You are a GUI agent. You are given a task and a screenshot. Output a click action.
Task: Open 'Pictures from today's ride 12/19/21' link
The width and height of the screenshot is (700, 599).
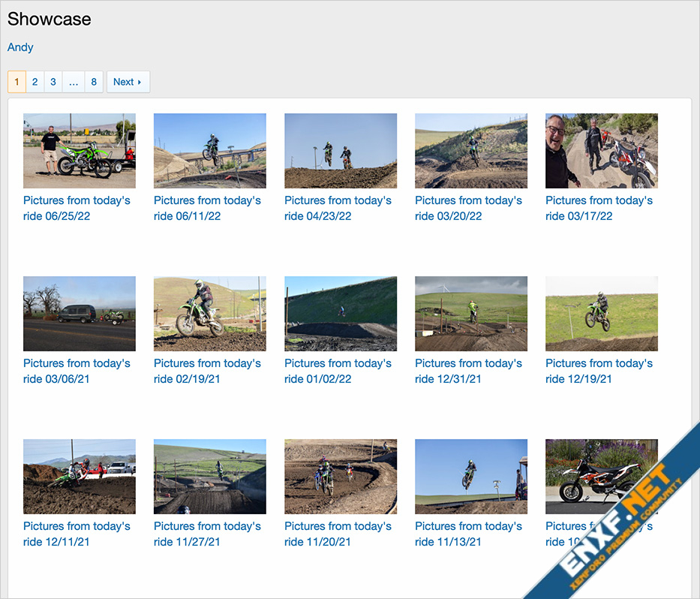(599, 372)
